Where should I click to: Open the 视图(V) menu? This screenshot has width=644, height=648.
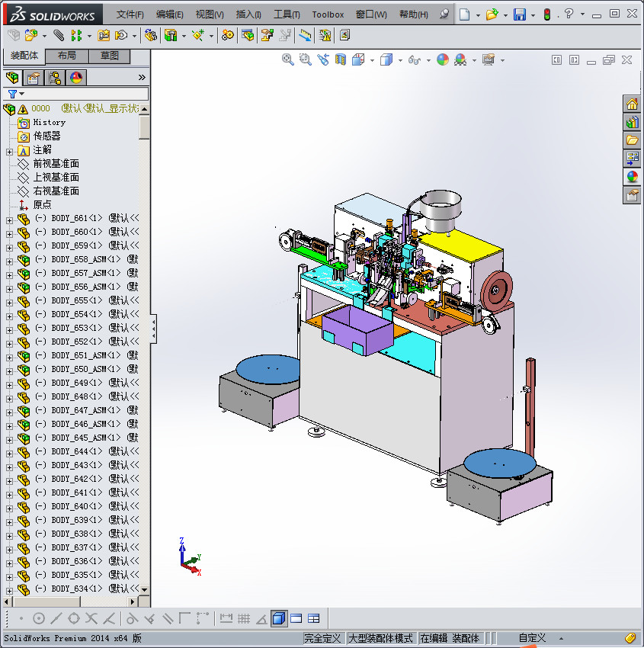coord(210,14)
